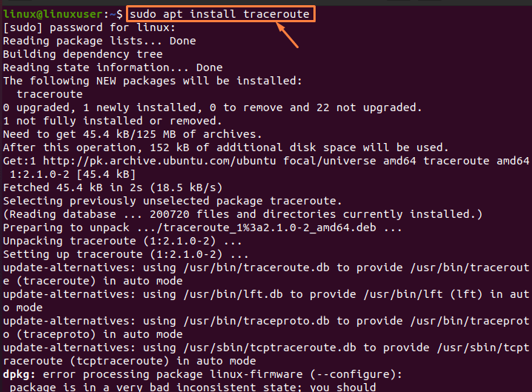Click the '0 upgraded, 1 newly installed' line
532x392 pixels.
[x=213, y=107]
